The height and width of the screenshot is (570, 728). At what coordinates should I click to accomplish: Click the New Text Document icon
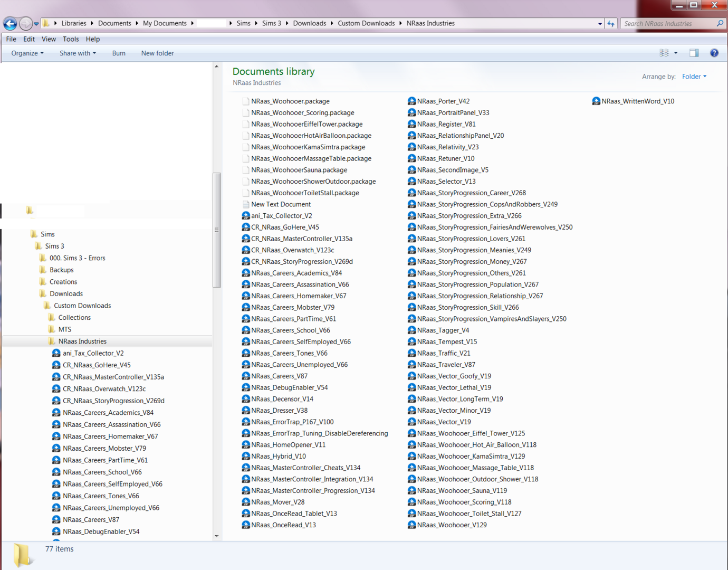click(x=246, y=204)
